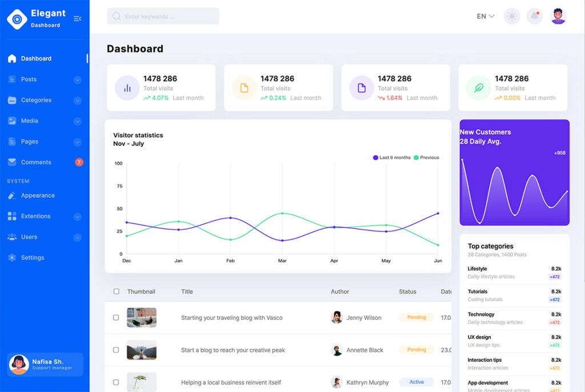
Task: Click the Pending status for Jenny Wilson
Action: 416,317
